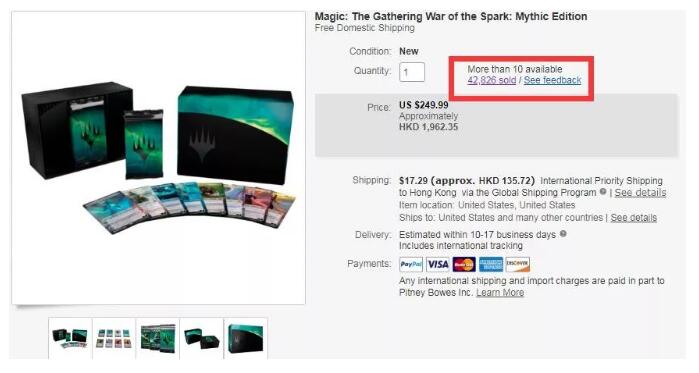Open the See feedback link
Screen dimensions: 699x373
tap(552, 80)
